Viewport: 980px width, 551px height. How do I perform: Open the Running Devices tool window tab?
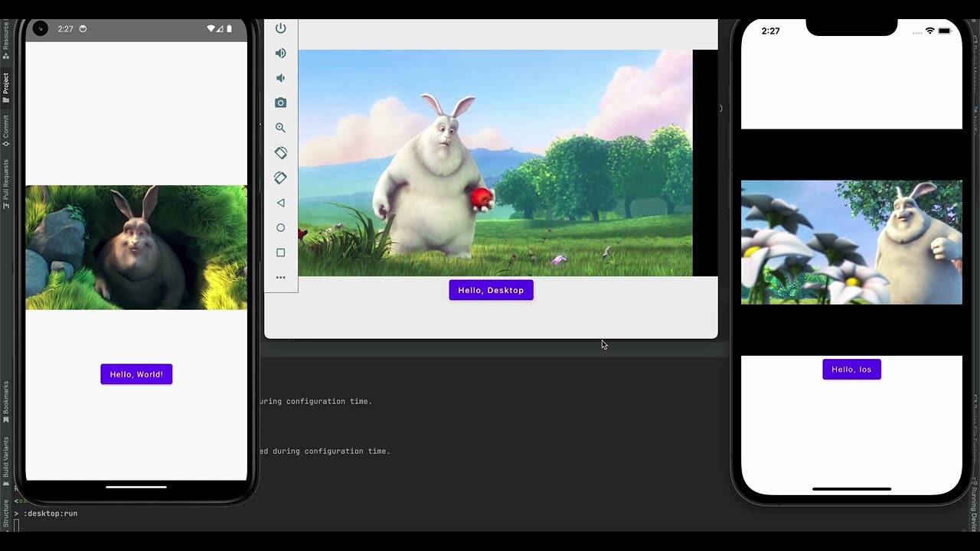[975, 504]
